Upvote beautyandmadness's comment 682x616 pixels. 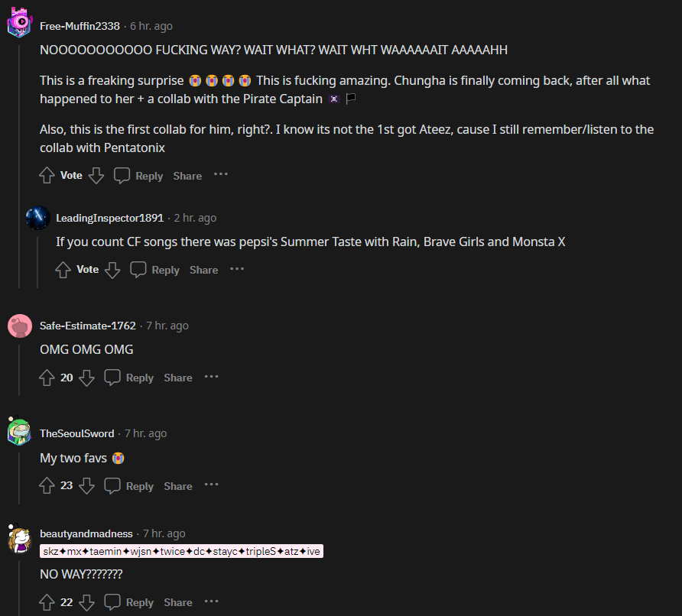coord(47,602)
